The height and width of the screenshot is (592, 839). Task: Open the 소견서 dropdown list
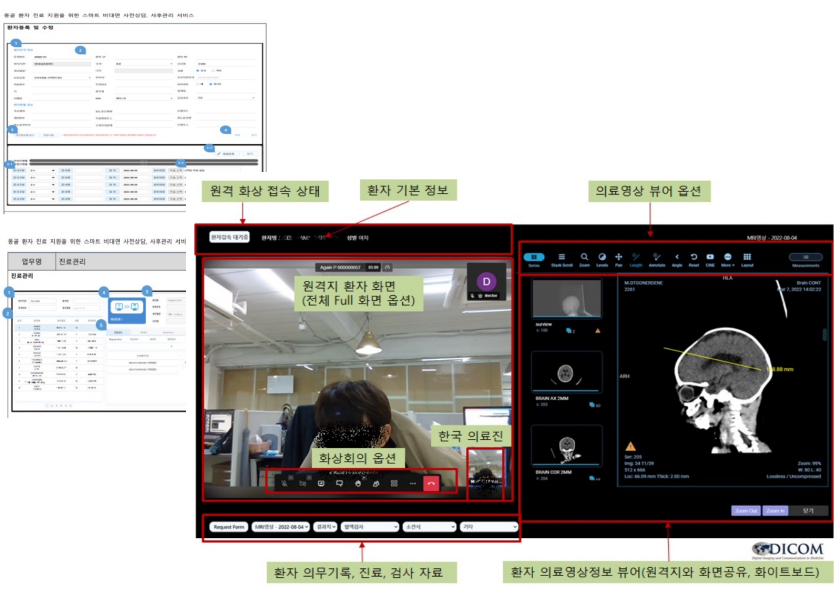[429, 526]
